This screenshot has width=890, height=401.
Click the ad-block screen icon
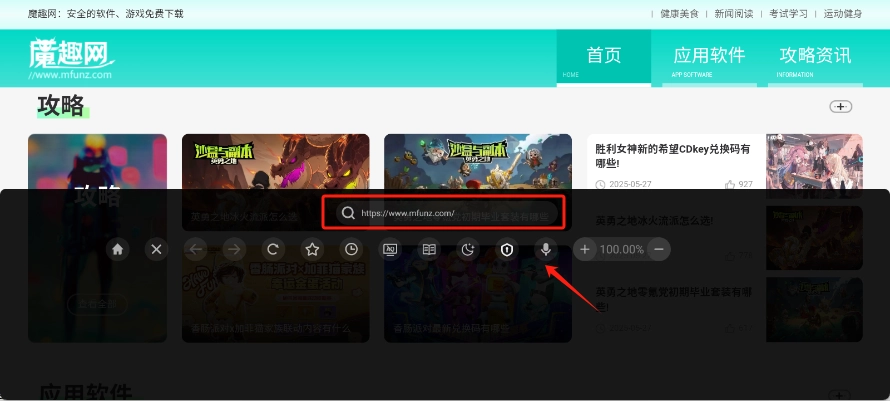tap(390, 249)
